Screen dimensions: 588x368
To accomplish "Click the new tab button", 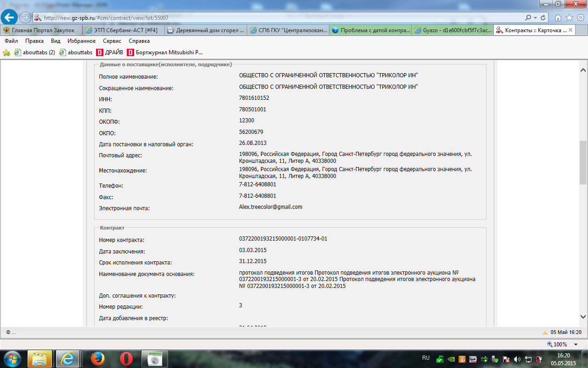I will [x=582, y=30].
